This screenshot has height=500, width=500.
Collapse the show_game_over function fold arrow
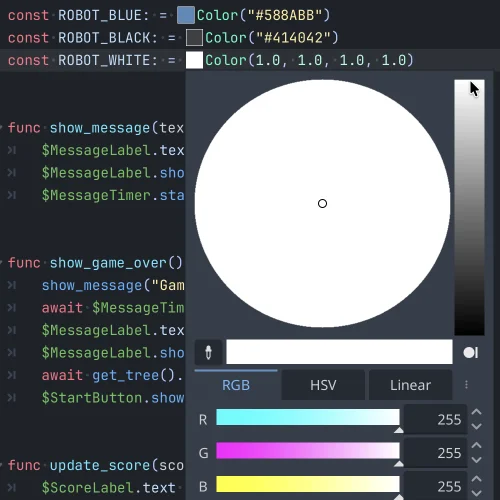coord(2,262)
